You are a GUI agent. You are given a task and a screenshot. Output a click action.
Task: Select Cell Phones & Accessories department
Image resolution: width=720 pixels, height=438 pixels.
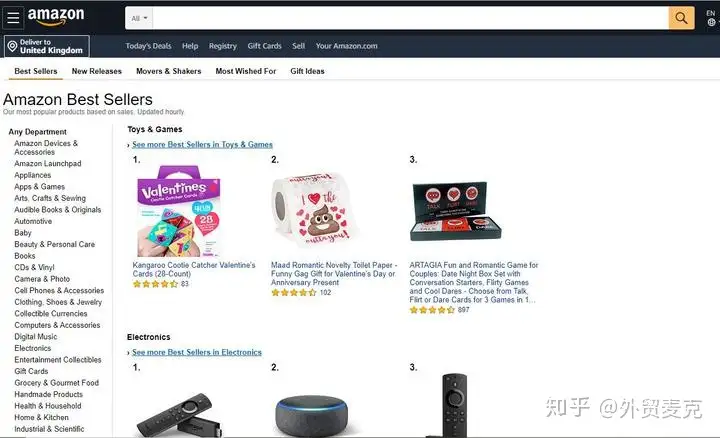pos(59,291)
